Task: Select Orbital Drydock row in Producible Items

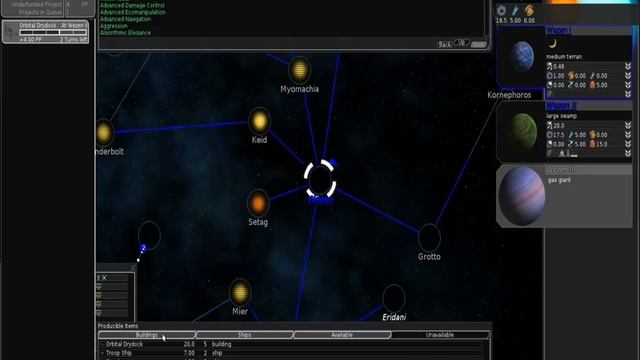Action: coord(293,344)
